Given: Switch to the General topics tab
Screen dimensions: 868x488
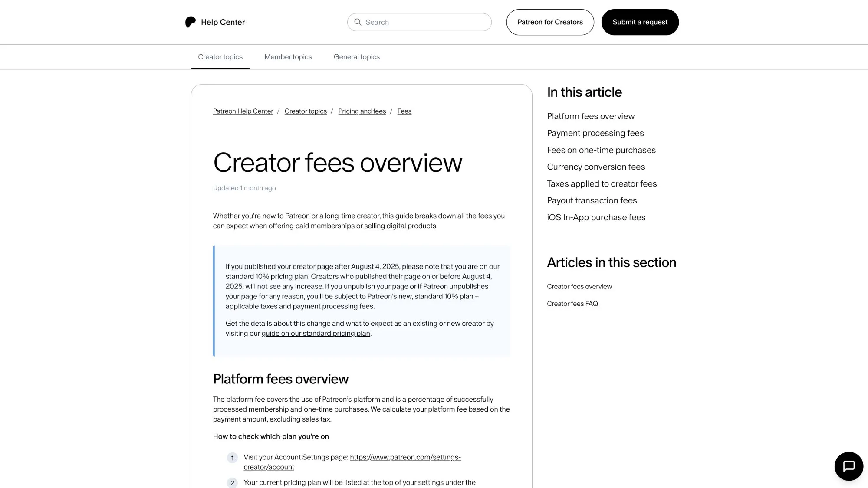Looking at the screenshot, I should coord(356,57).
